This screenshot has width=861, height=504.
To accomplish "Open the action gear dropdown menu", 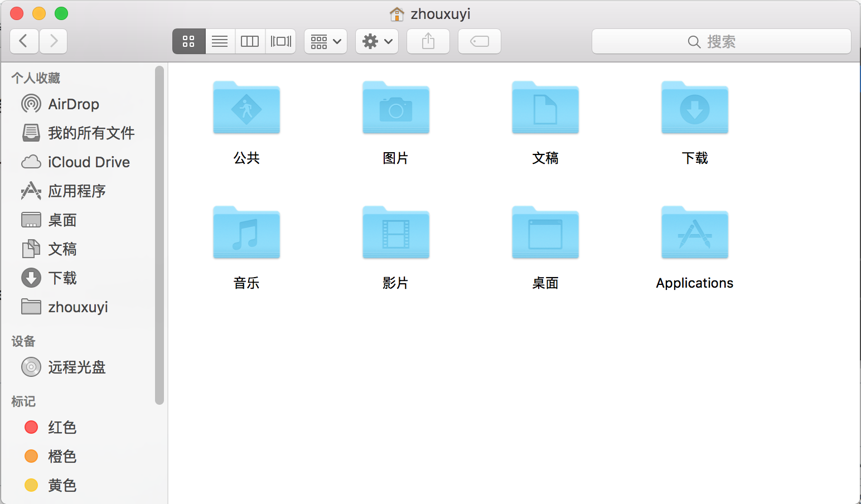I will (377, 41).
